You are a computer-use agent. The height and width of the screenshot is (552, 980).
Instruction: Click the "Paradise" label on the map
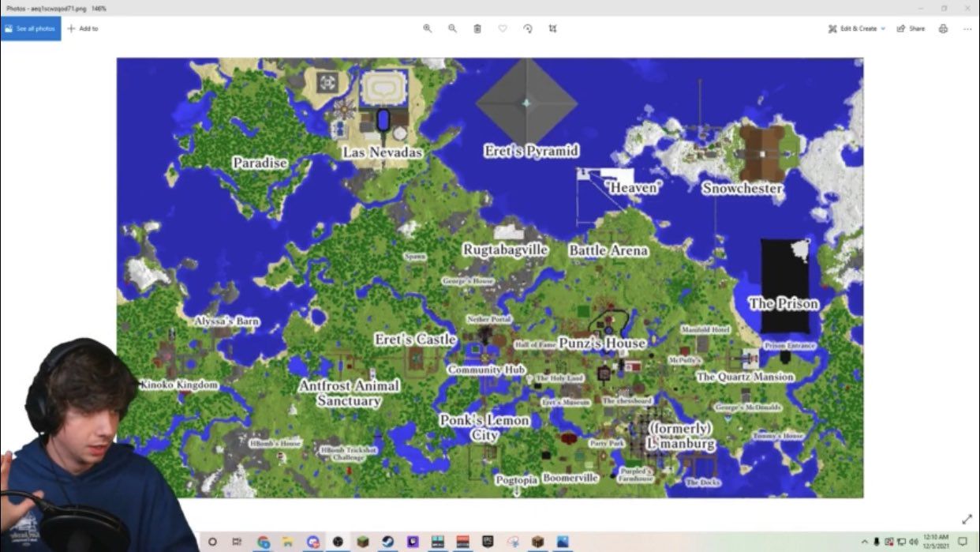tap(260, 163)
